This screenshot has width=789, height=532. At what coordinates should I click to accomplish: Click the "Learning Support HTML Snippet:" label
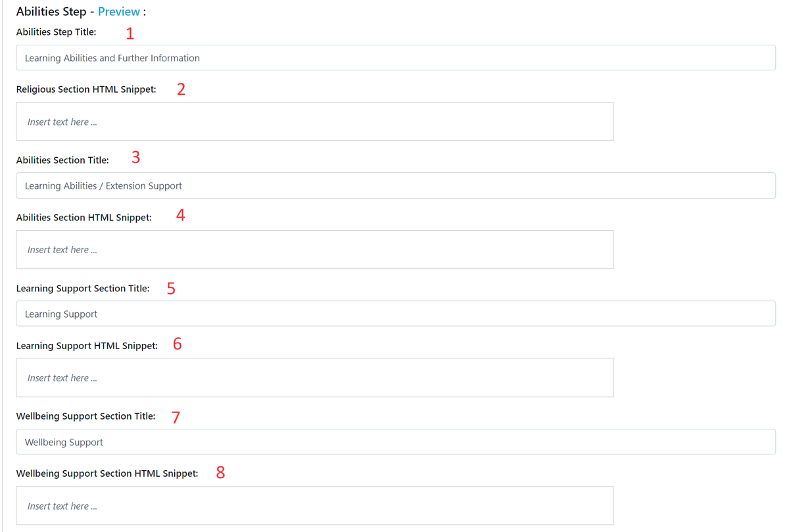[x=87, y=346]
